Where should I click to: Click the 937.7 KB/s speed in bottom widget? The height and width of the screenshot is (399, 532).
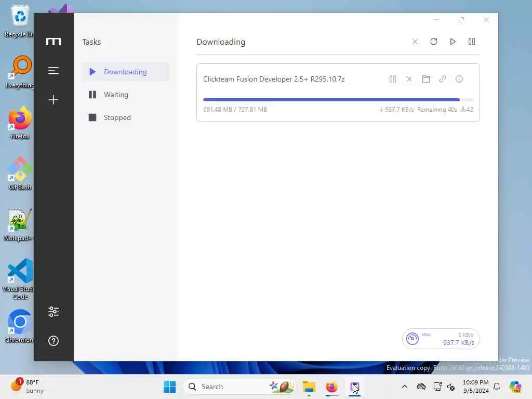pyautogui.click(x=458, y=343)
